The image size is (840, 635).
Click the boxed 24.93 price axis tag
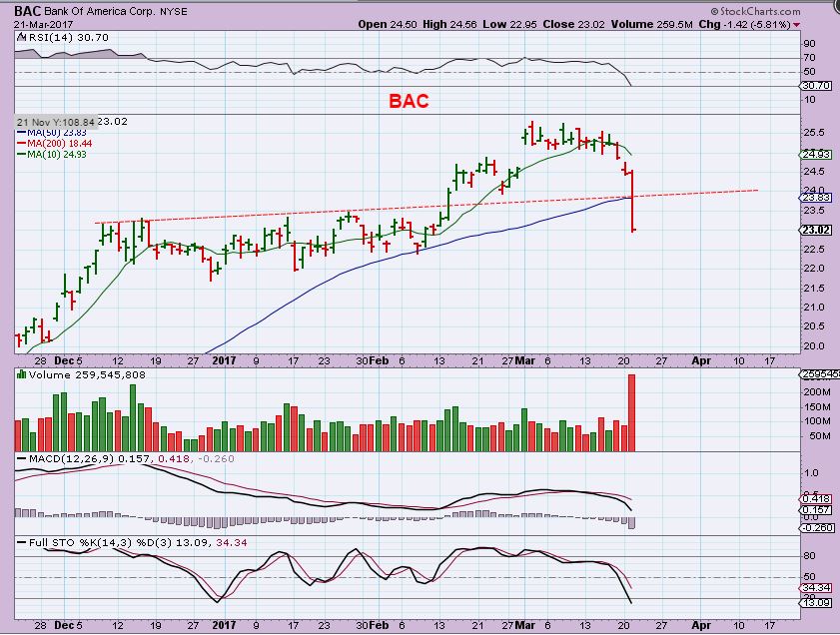(x=816, y=155)
